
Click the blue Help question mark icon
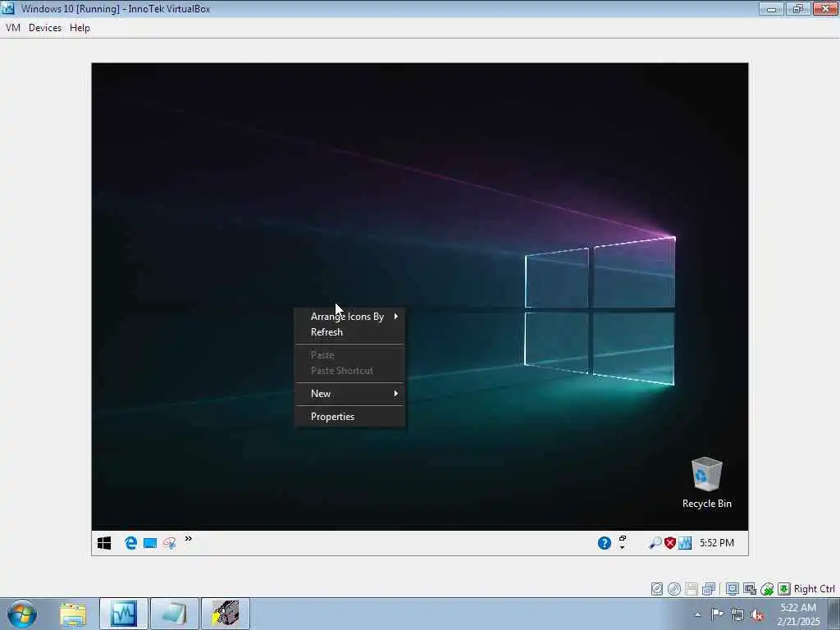coord(605,543)
